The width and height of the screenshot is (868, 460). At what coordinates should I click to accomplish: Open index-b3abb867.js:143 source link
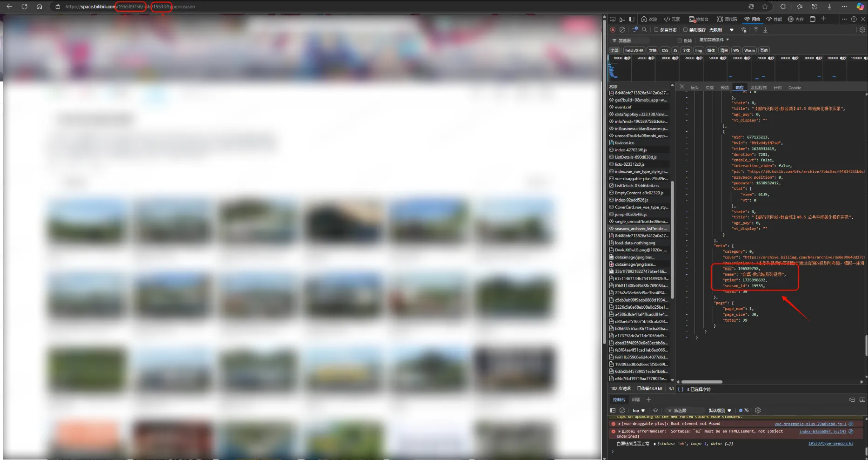pyautogui.click(x=822, y=431)
